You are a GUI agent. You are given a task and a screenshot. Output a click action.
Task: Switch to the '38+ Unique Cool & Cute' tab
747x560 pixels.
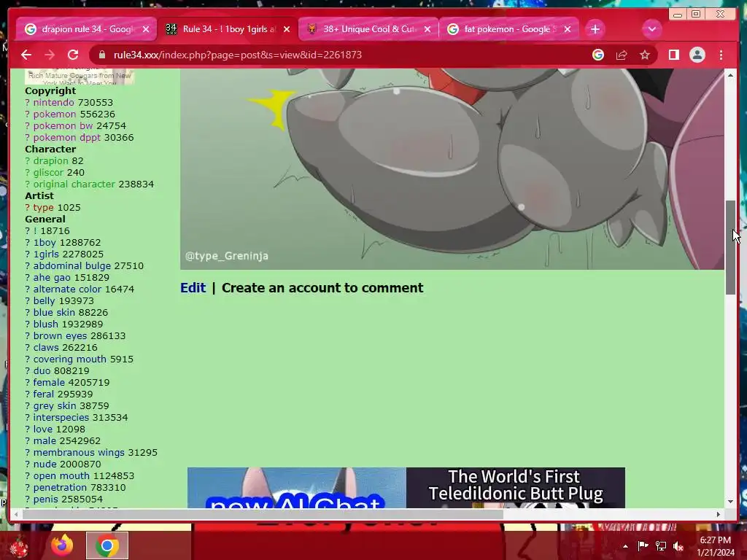(368, 29)
